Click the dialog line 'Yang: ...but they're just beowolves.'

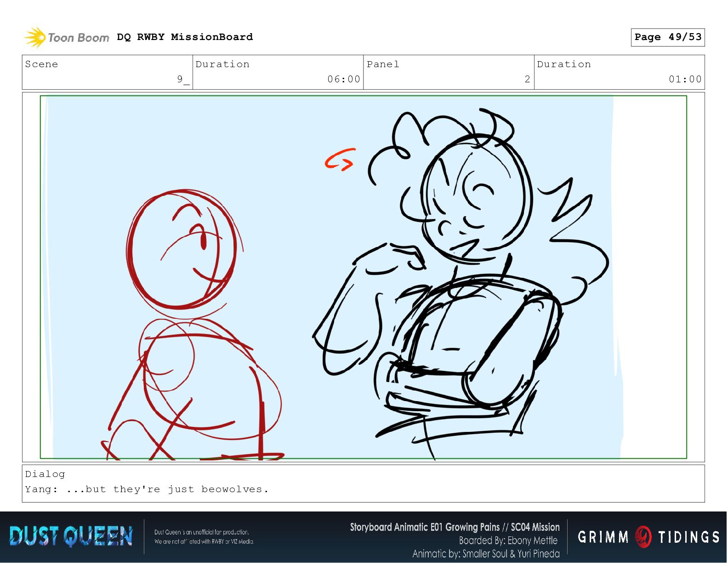point(147,489)
